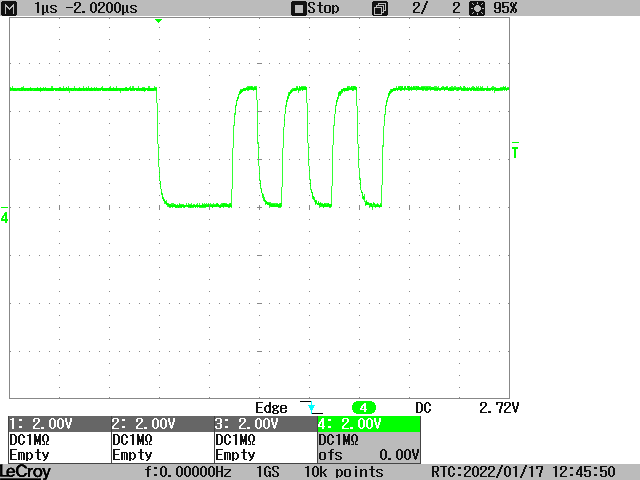Click the green channel 4 trigger source badge
The width and height of the screenshot is (640, 480).
(x=363, y=408)
